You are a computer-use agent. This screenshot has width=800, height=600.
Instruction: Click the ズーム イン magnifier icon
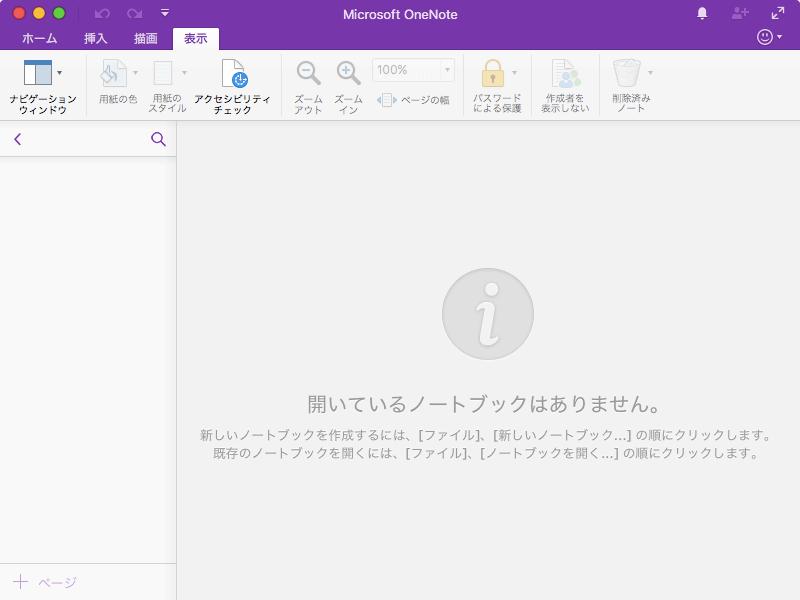pyautogui.click(x=348, y=73)
